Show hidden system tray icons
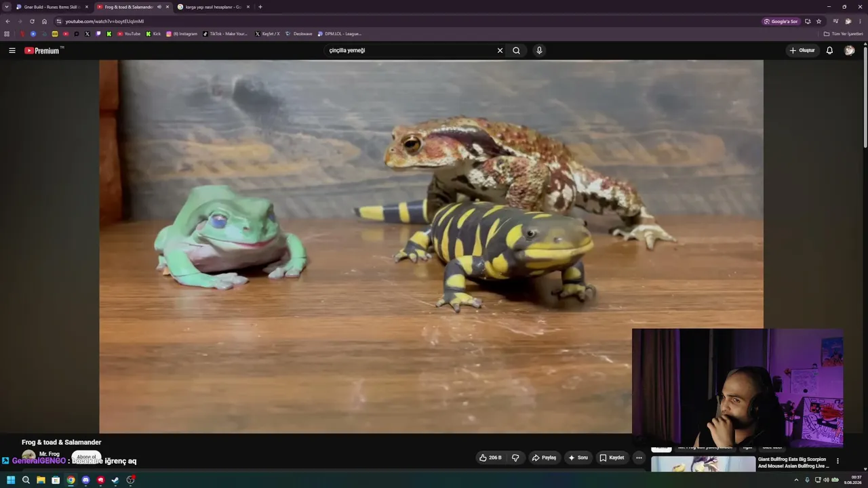This screenshot has height=488, width=868. pos(796,480)
